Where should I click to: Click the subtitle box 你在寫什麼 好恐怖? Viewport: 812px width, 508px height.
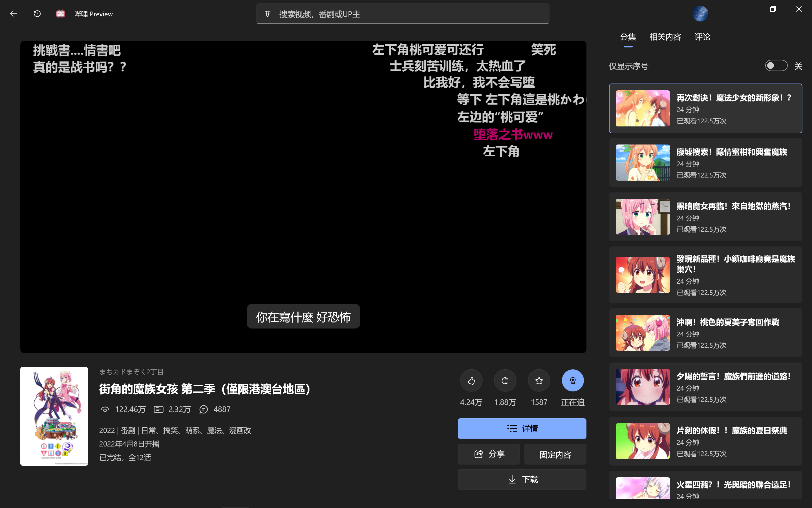303,316
